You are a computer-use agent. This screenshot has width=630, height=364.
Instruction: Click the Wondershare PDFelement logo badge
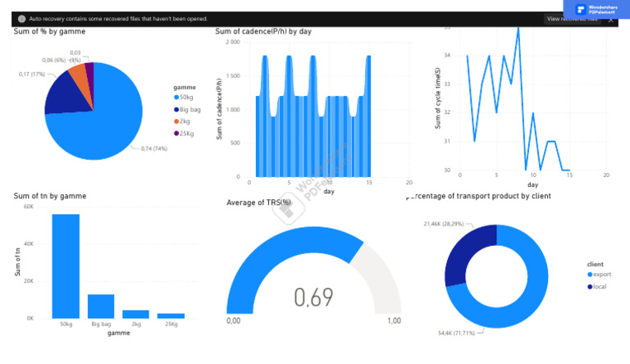point(596,9)
